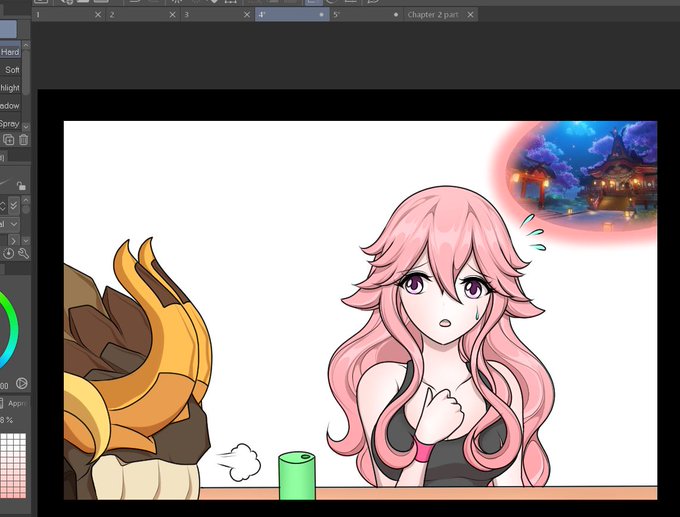Close canvas tab 1
The height and width of the screenshot is (517, 680).
(98, 15)
